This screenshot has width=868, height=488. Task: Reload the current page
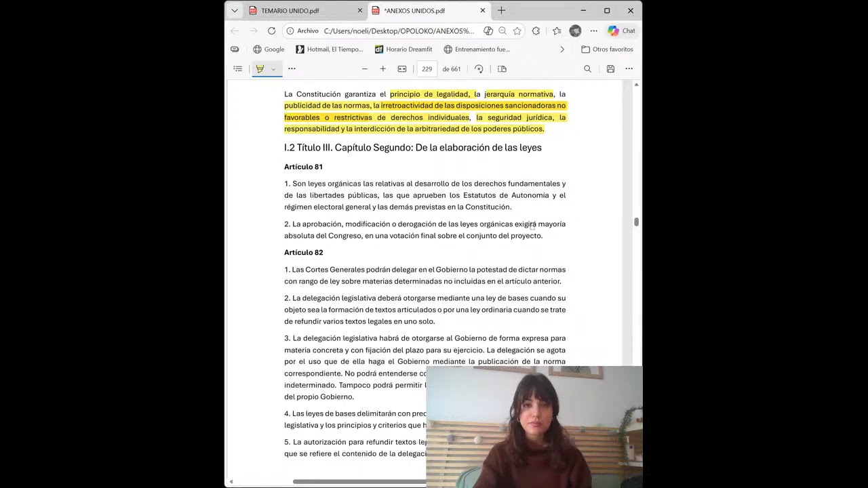click(272, 30)
